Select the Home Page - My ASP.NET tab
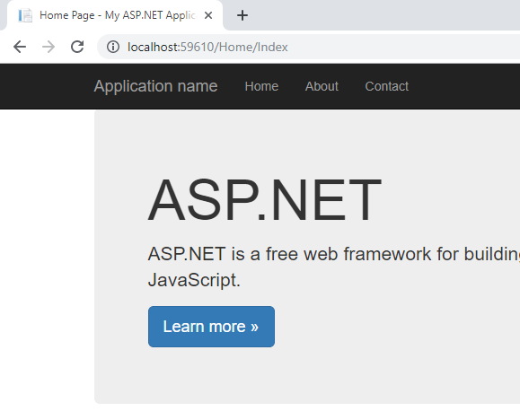 coord(115,15)
